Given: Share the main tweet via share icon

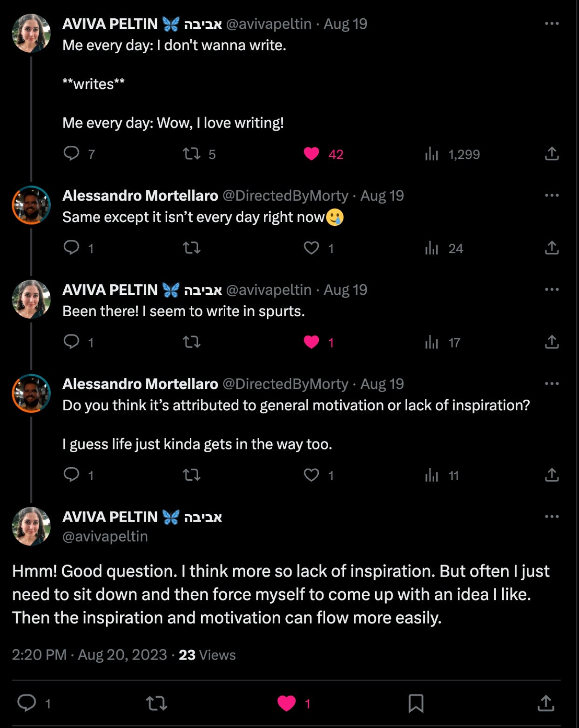Looking at the screenshot, I should (x=545, y=703).
